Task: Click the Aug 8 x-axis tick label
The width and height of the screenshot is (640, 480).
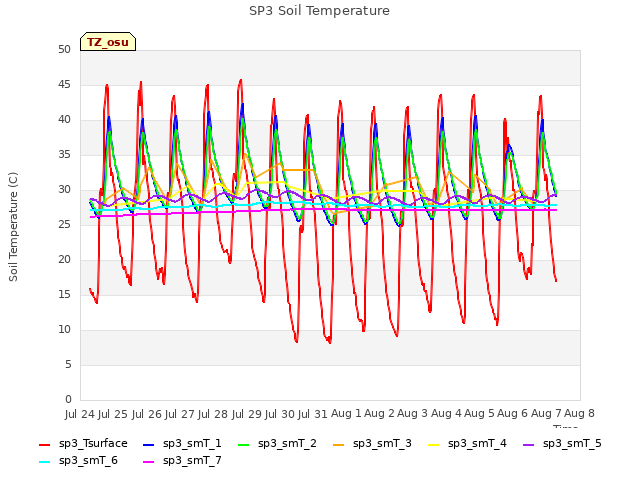Action: tap(579, 414)
